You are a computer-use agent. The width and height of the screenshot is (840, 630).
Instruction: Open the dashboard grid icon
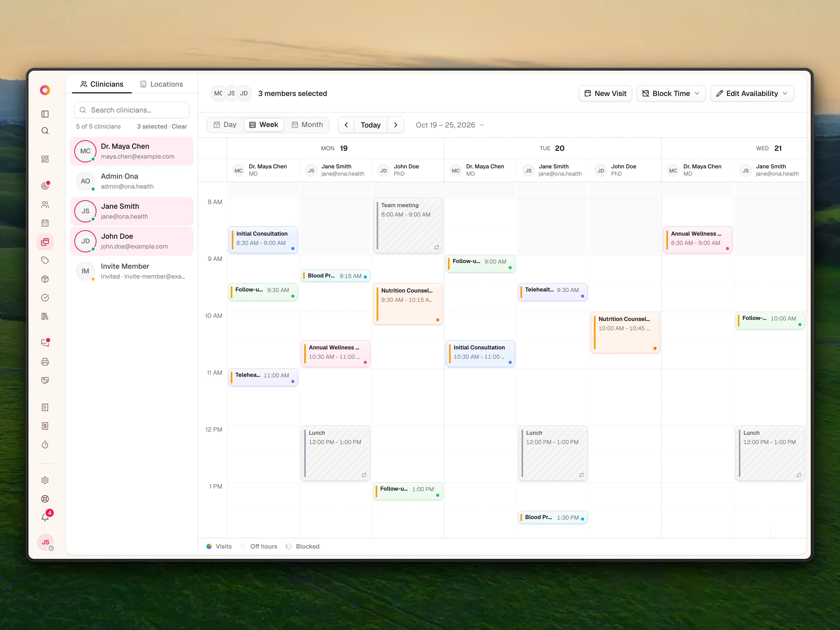45,159
